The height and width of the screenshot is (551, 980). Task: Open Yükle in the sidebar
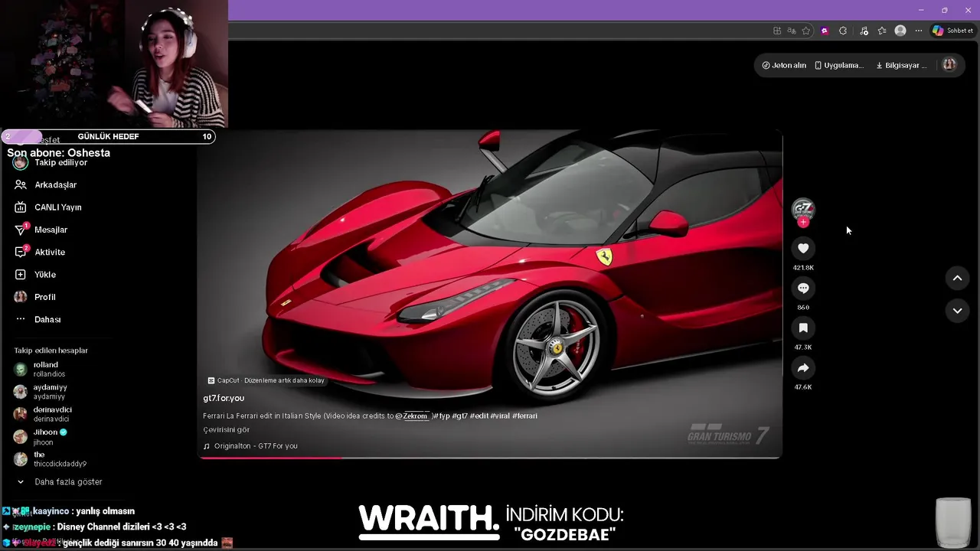(35, 274)
